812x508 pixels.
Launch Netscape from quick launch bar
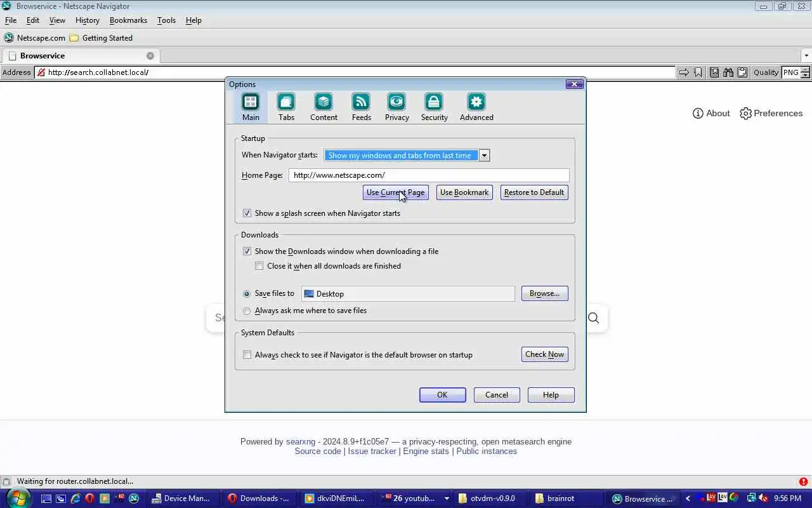(x=134, y=499)
